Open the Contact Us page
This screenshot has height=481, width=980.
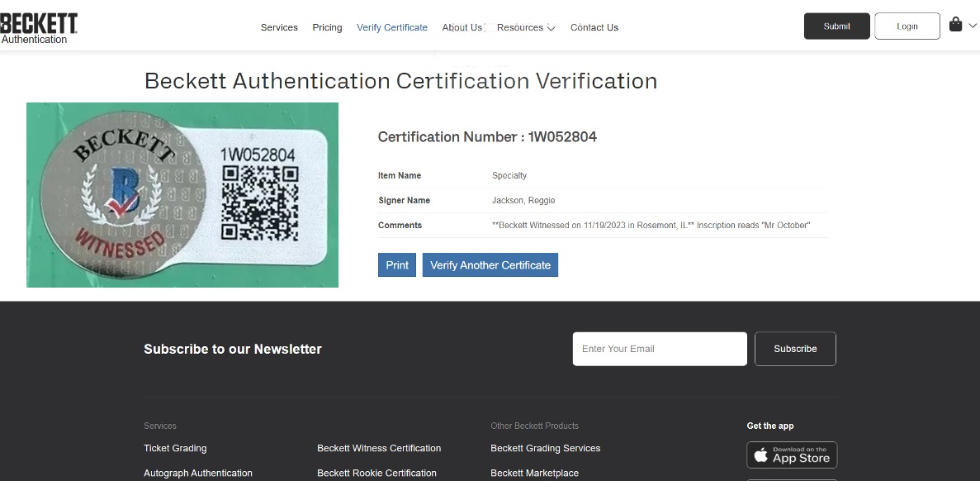[594, 27]
